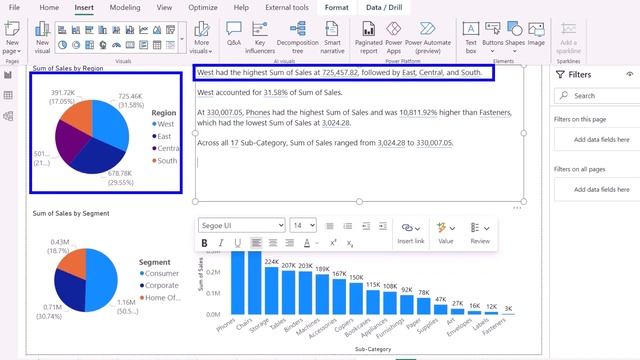Switch to Table view in left sidebar
The image size is (640, 360).
pyautogui.click(x=8, y=96)
